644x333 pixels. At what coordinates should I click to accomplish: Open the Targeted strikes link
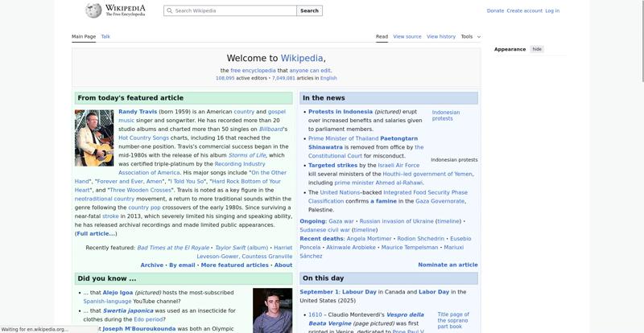click(332, 165)
